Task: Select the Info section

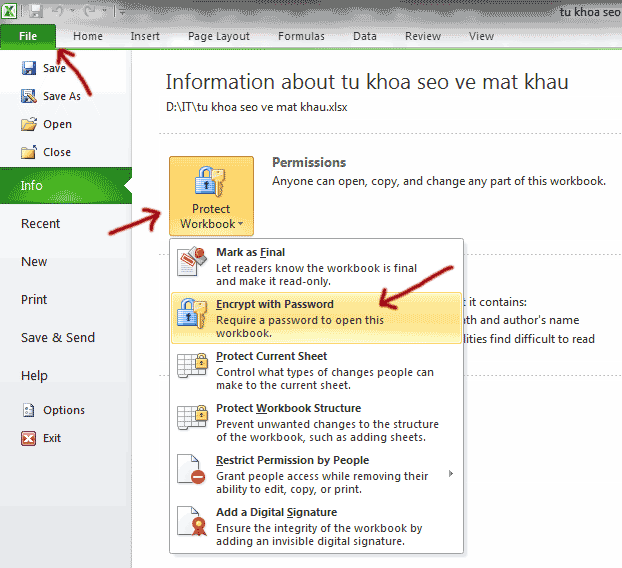Action: tap(66, 186)
